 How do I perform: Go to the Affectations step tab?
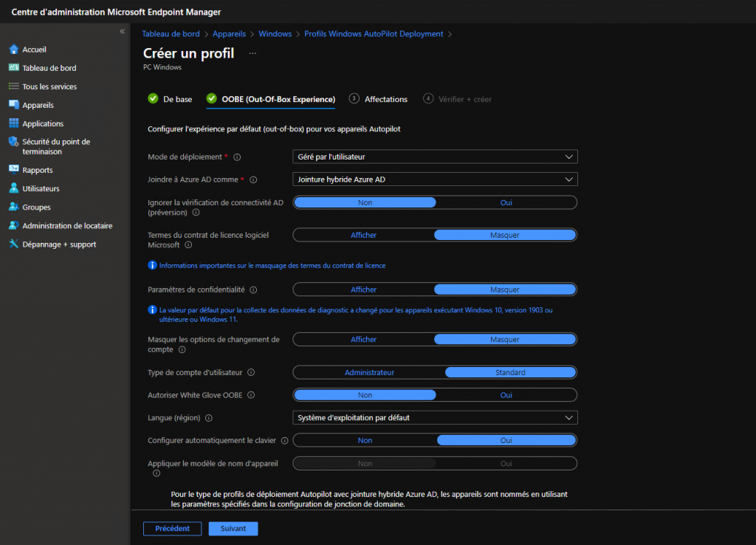tap(379, 99)
